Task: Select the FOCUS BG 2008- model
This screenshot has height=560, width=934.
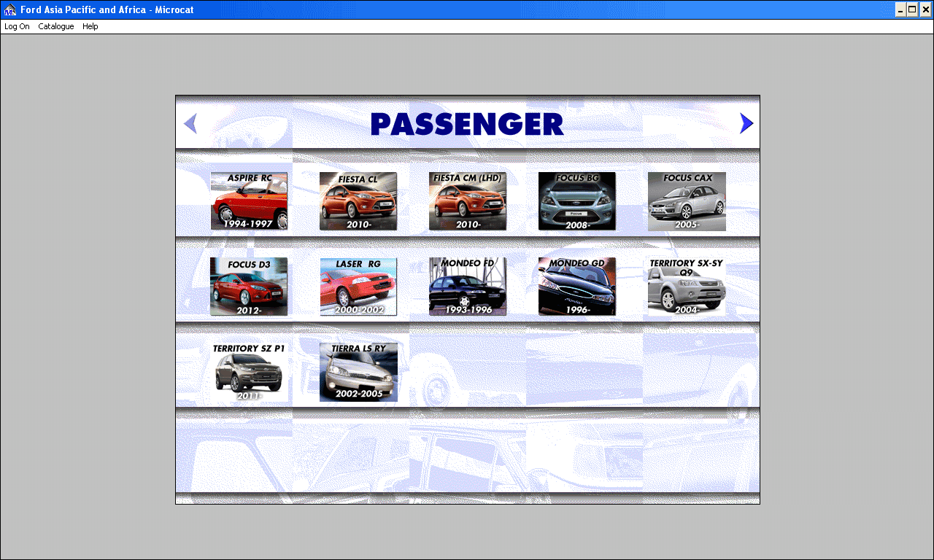Action: (577, 201)
